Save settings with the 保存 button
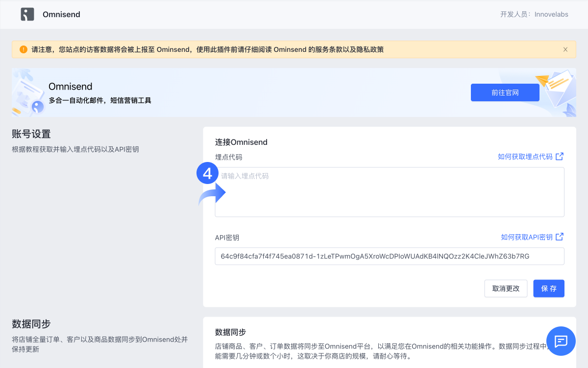 (x=549, y=289)
